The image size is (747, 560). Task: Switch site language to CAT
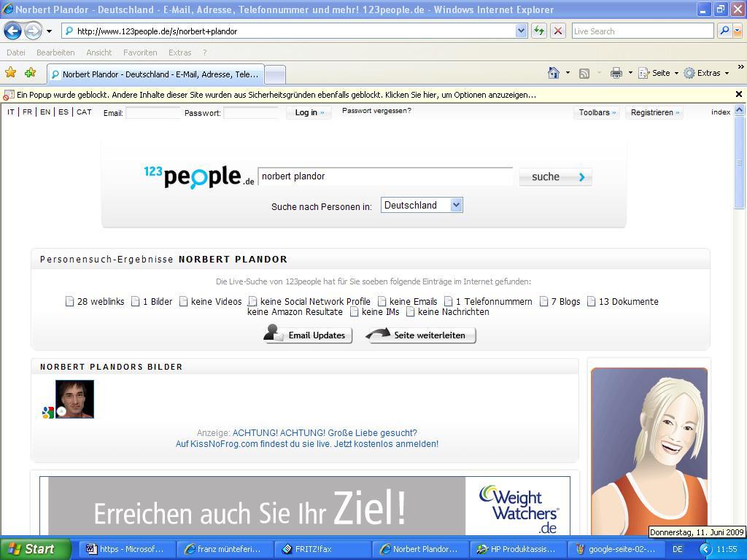(x=84, y=112)
